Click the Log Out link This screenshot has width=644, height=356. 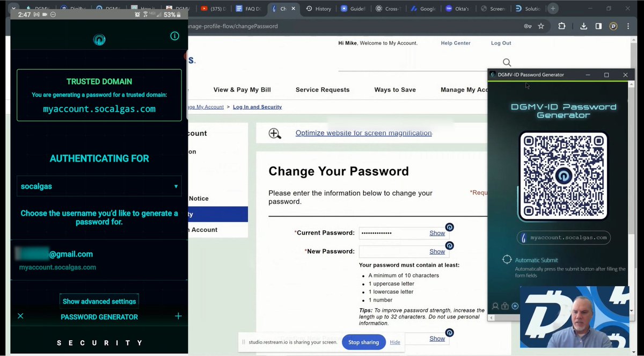501,43
